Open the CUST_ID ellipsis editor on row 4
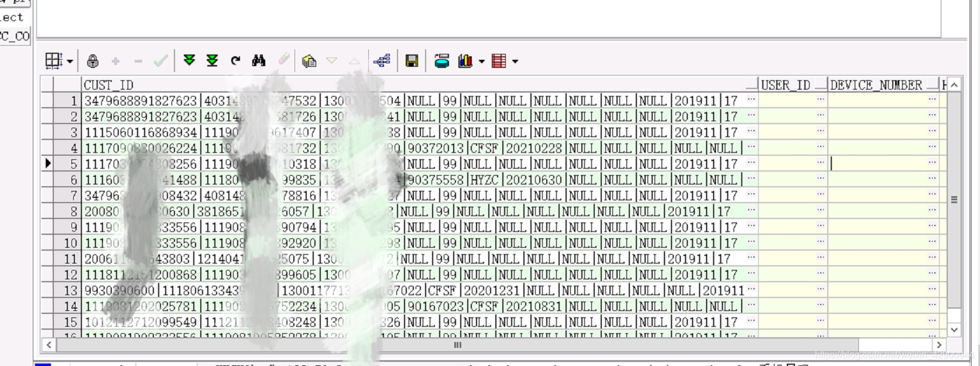This screenshot has width=980, height=366. (x=751, y=148)
